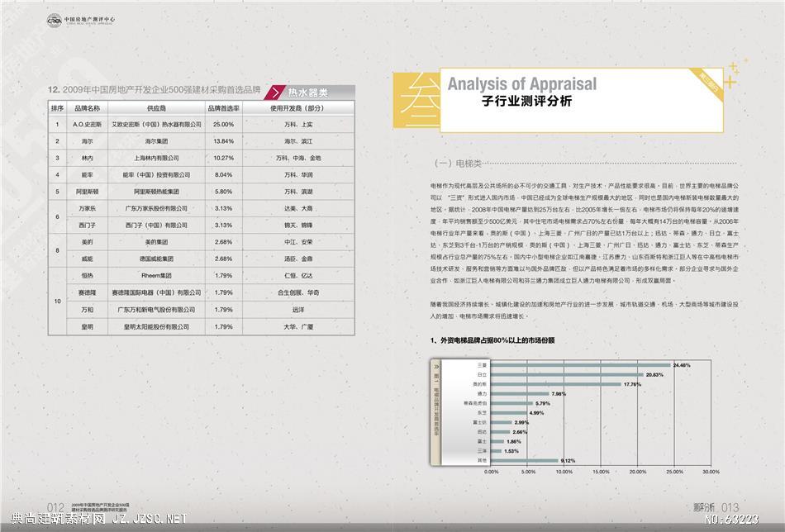Click the 三菱 bar in the chart
Screen dimensions: 785x532
pyautogui.click(x=580, y=365)
